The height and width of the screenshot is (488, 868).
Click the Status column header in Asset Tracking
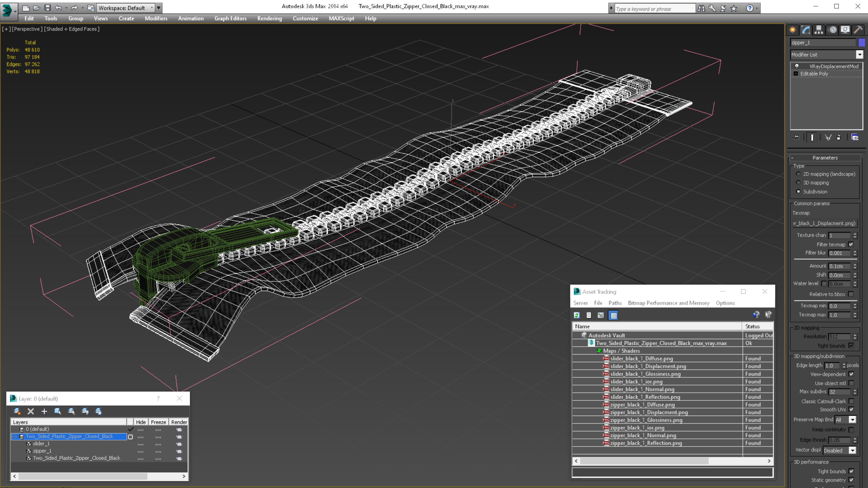coord(757,326)
